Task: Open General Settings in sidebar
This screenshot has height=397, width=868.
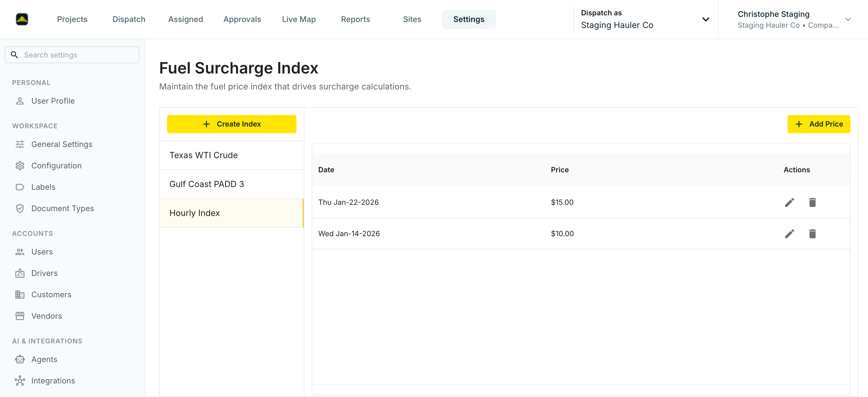Action: click(x=72, y=145)
